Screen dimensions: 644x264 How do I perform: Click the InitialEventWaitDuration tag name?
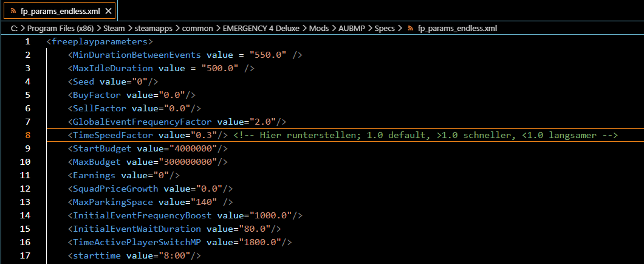click(137, 229)
